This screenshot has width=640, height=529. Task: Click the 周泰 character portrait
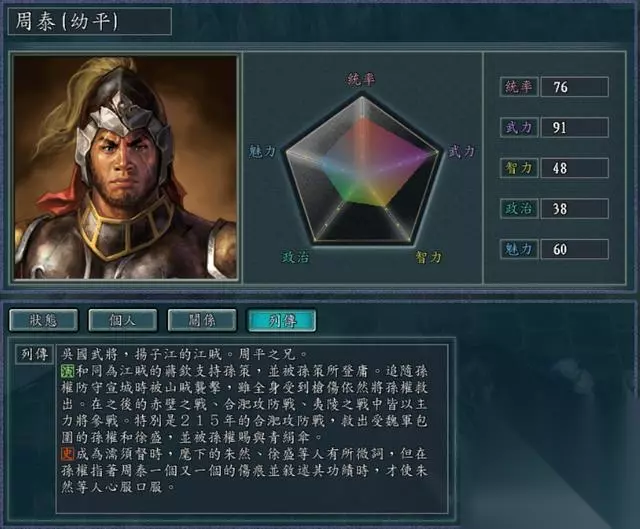(125, 167)
